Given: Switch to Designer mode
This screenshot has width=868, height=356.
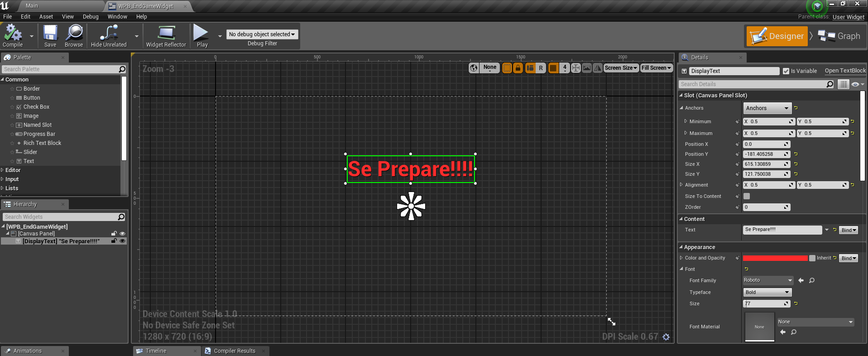Looking at the screenshot, I should 777,36.
